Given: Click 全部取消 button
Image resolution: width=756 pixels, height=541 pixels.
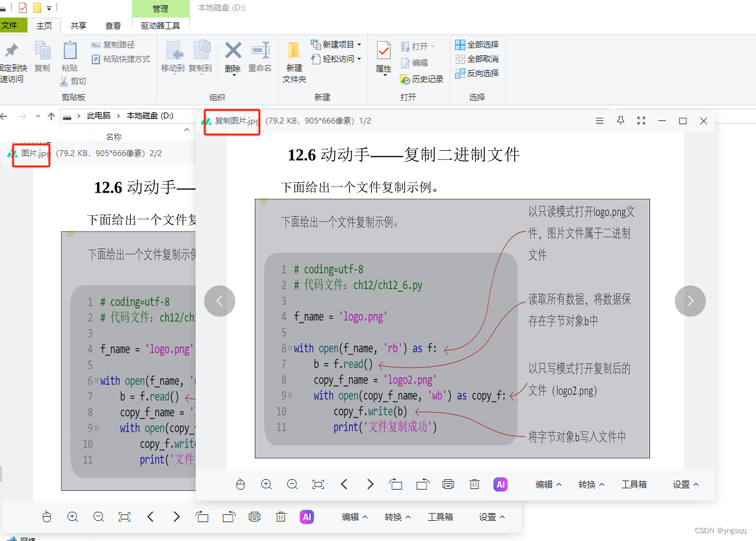Looking at the screenshot, I should pos(477,59).
